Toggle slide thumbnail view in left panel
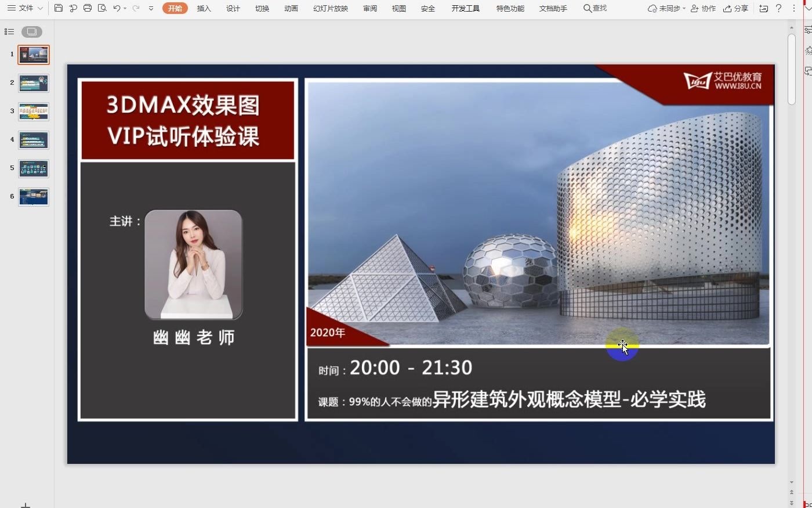Image resolution: width=812 pixels, height=508 pixels. pyautogui.click(x=32, y=31)
